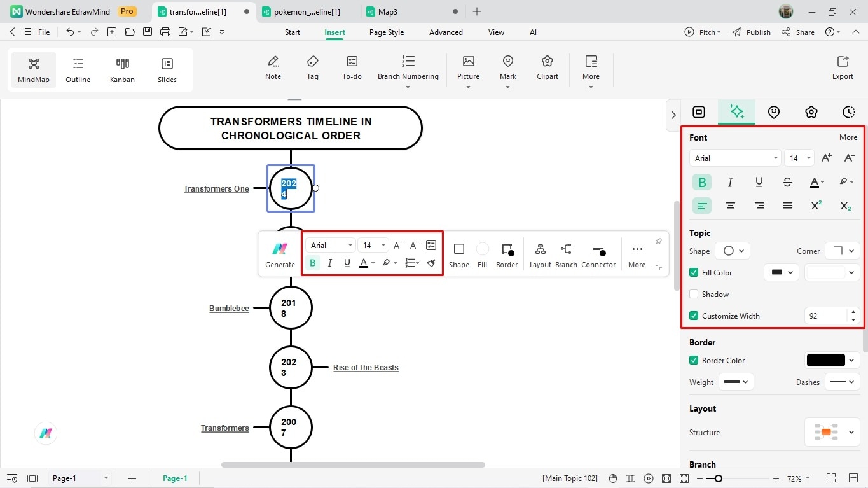
Task: Open the Corner style dropdown
Action: (x=842, y=251)
